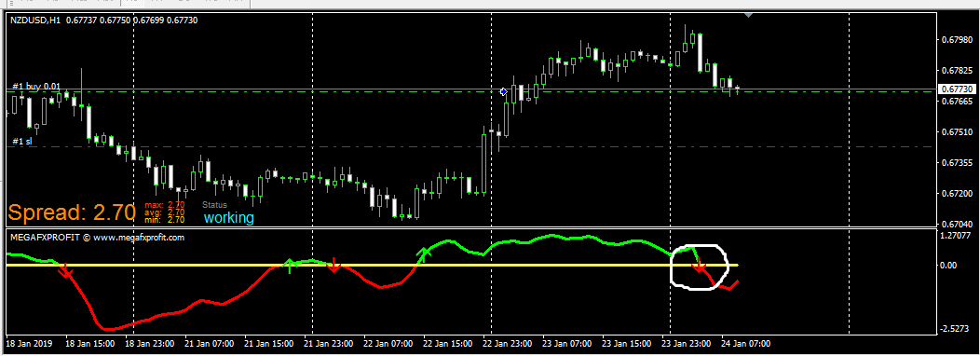
Task: Click the 0.67980 price scale label
Action: [x=957, y=41]
